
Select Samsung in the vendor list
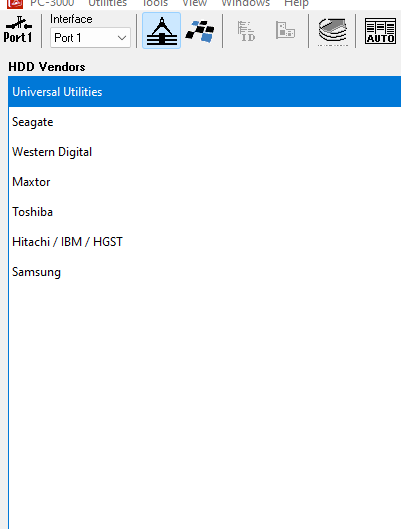coord(205,272)
